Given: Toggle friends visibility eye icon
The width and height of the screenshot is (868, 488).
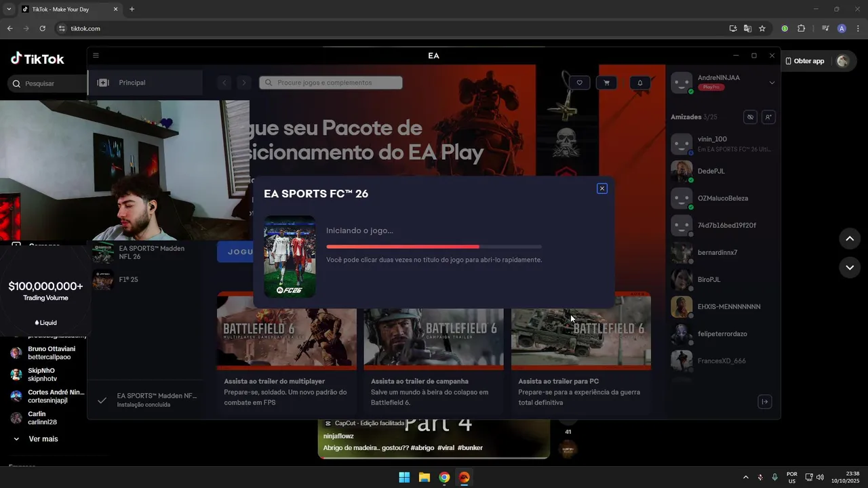Looking at the screenshot, I should [x=750, y=117].
